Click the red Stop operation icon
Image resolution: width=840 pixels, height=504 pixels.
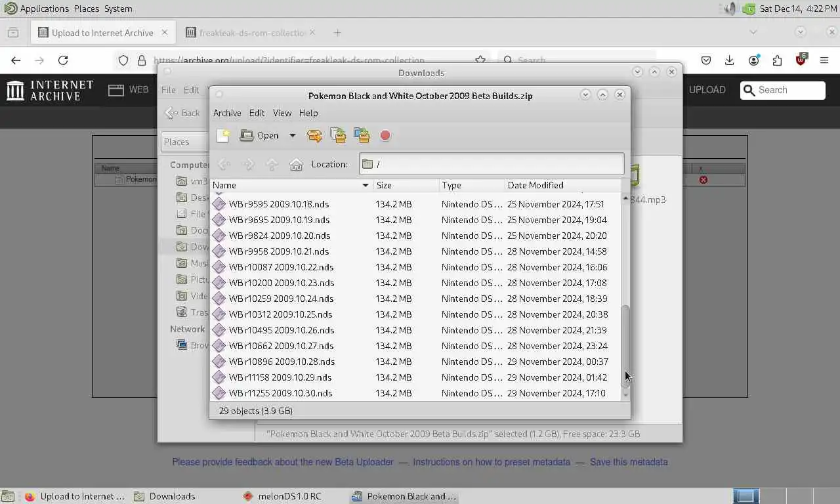tap(385, 135)
